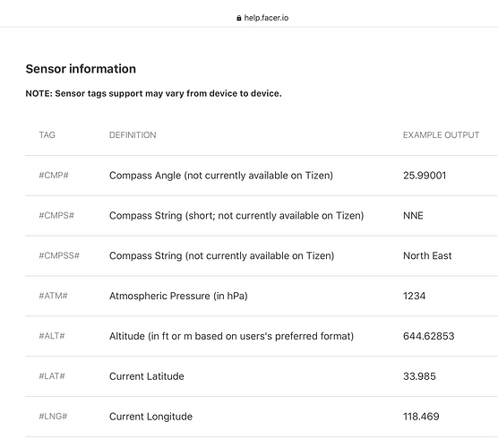Click the DEFINITION column header
498x448 pixels.
(x=133, y=135)
